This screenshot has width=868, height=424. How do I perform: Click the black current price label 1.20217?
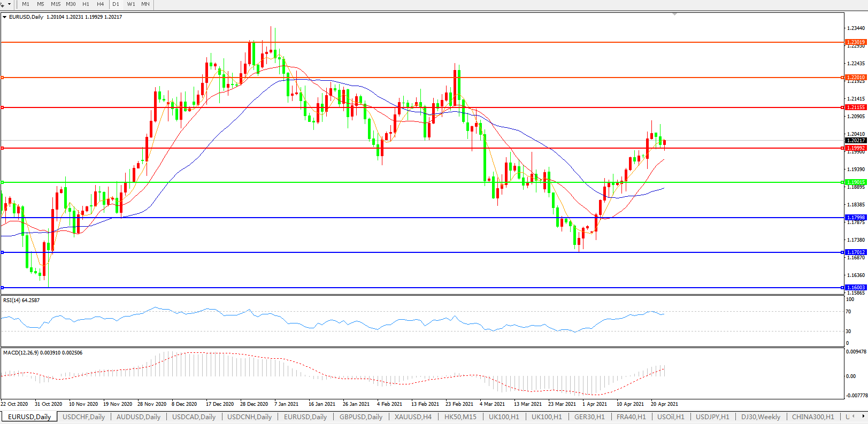click(x=856, y=141)
